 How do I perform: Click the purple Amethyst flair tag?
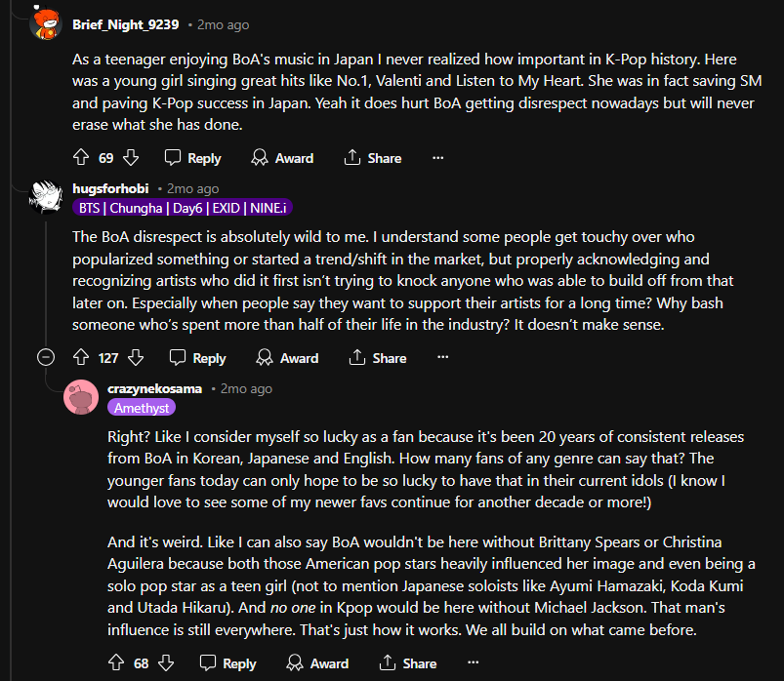[143, 408]
